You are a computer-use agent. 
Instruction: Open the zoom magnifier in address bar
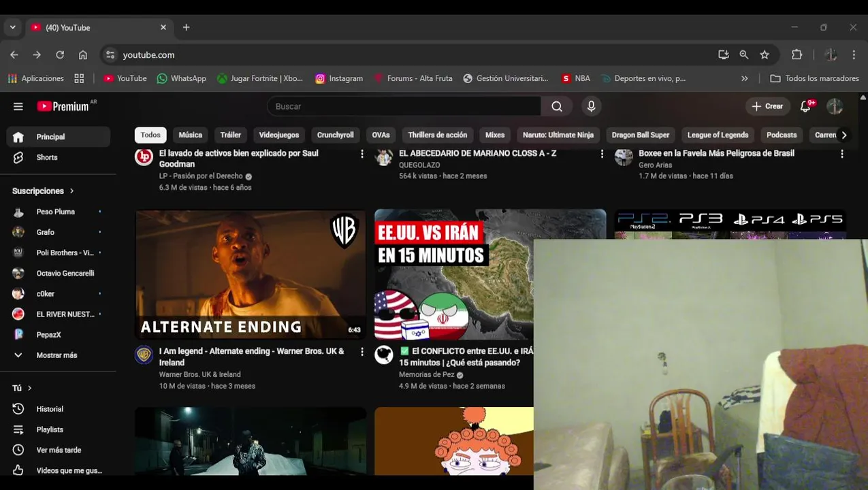pos(744,54)
